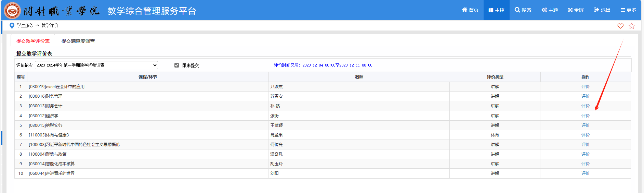The width and height of the screenshot is (644, 193).
Task: Click the 评价类型 column header
Action: click(x=495, y=77)
